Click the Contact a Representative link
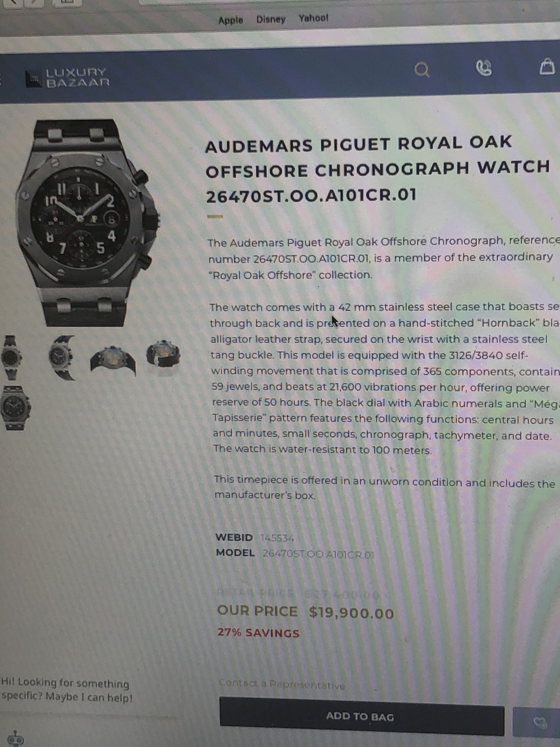The width and height of the screenshot is (560, 747). (x=282, y=685)
